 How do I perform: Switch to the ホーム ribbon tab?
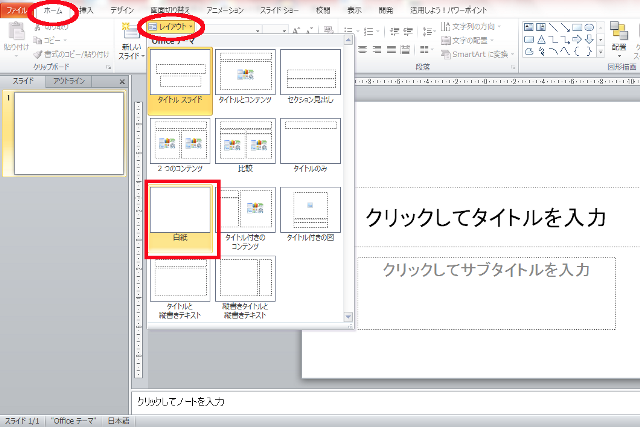(x=53, y=8)
